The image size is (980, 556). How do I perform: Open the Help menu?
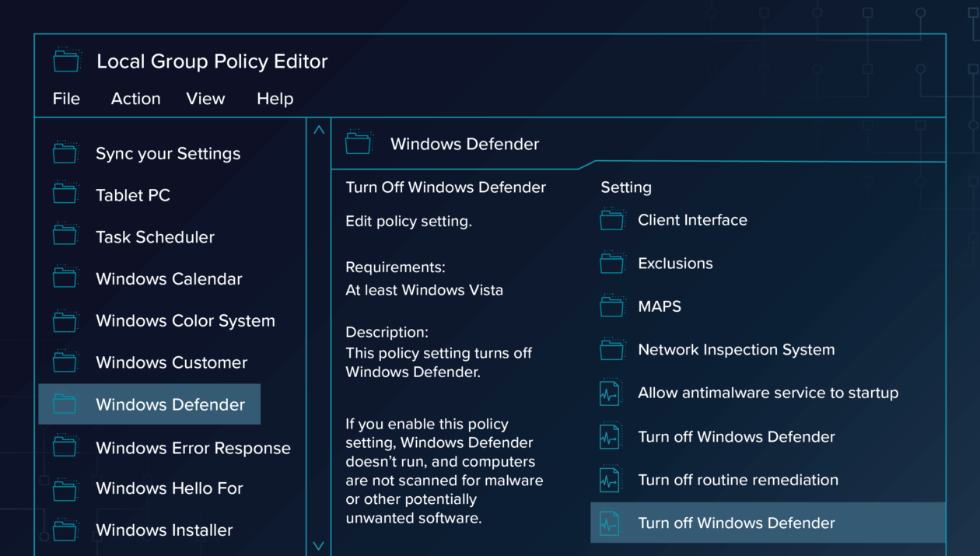pos(275,99)
